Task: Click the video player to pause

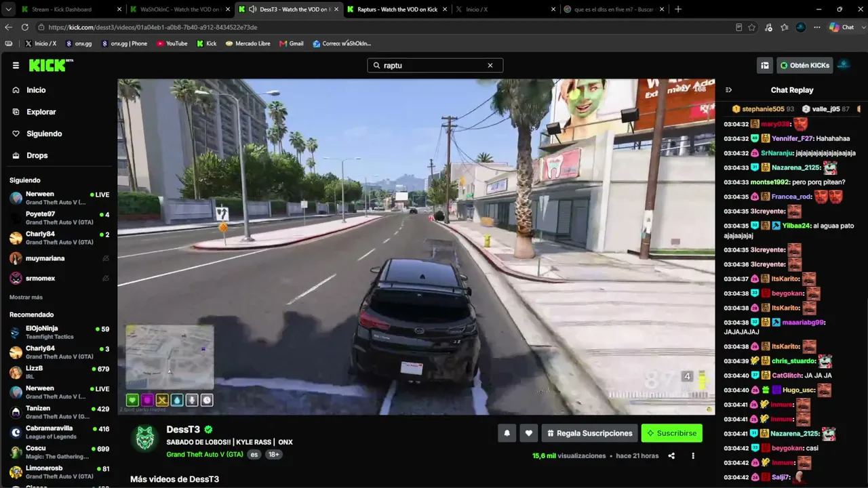Action: click(x=416, y=247)
